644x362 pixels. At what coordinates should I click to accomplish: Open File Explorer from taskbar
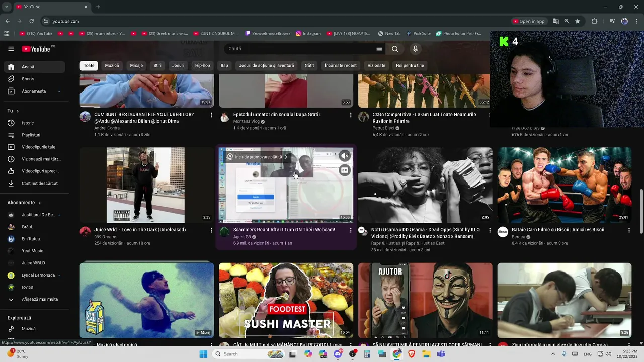point(426,354)
